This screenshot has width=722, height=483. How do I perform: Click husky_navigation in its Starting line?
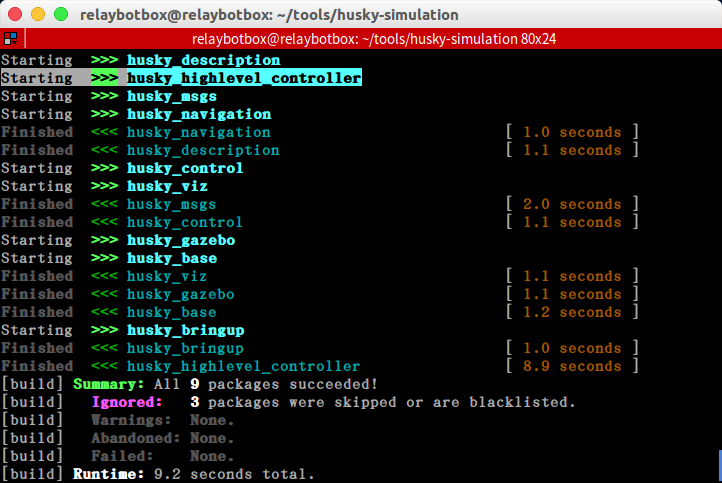click(199, 114)
